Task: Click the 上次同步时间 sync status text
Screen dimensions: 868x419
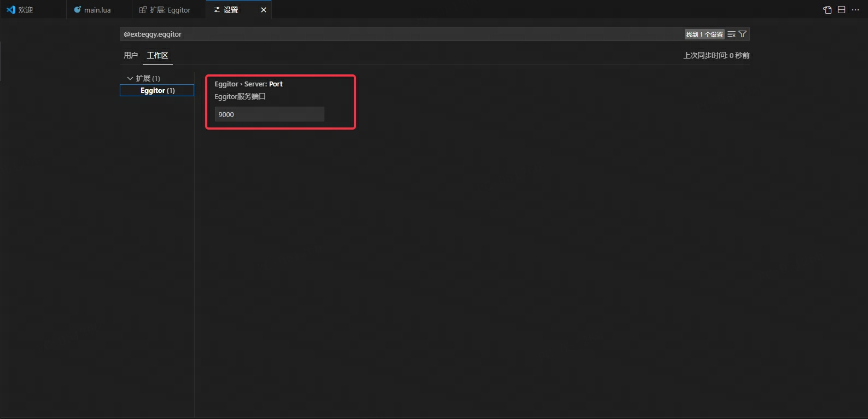Action: (716, 55)
